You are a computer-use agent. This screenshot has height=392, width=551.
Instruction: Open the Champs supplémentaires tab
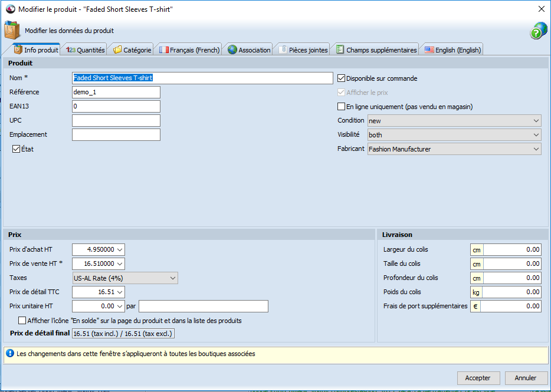point(376,50)
